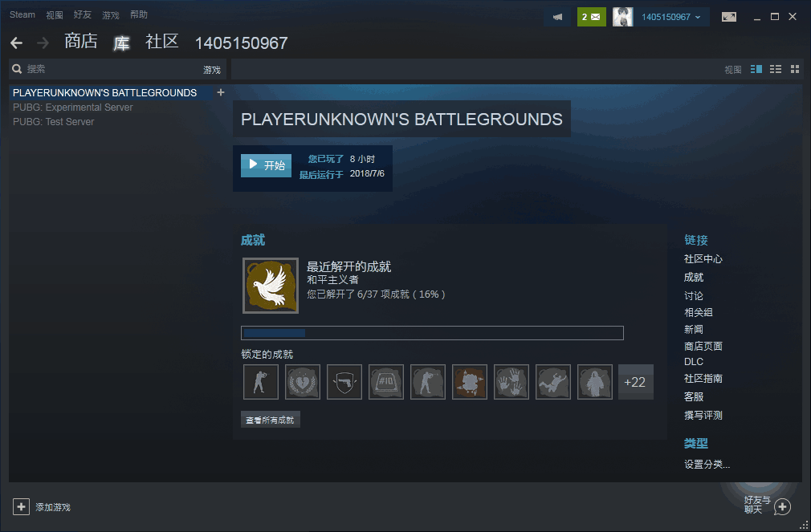
Task: Open the 客服 link
Action: [694, 396]
